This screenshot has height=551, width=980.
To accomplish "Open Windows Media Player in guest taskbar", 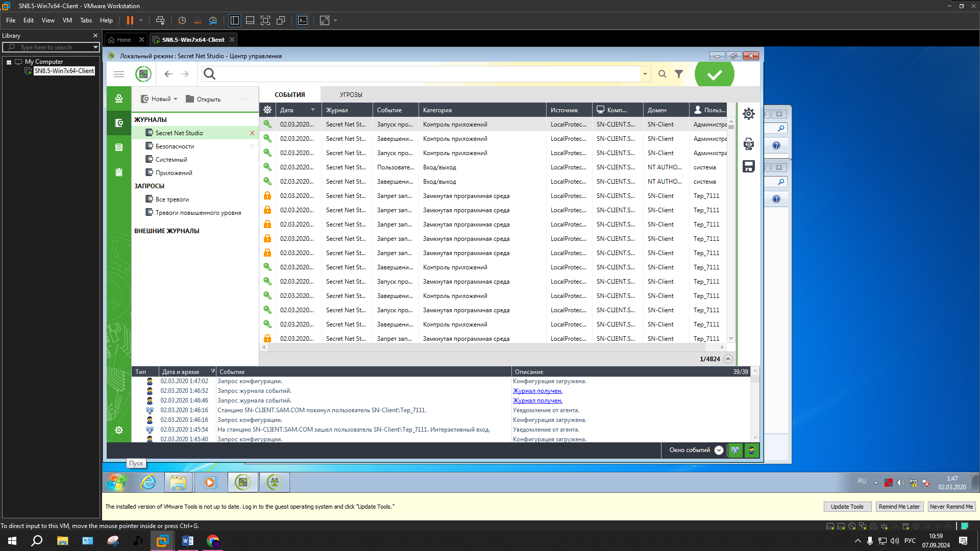I will coord(210,482).
